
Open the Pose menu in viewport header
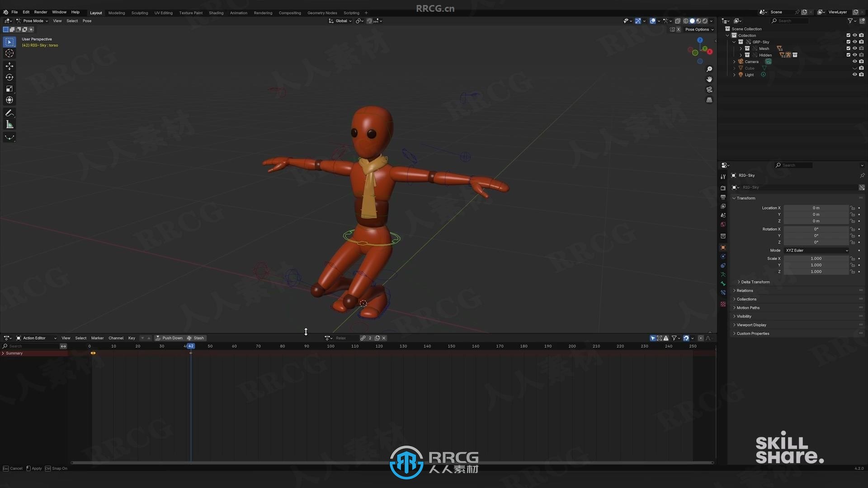click(87, 21)
